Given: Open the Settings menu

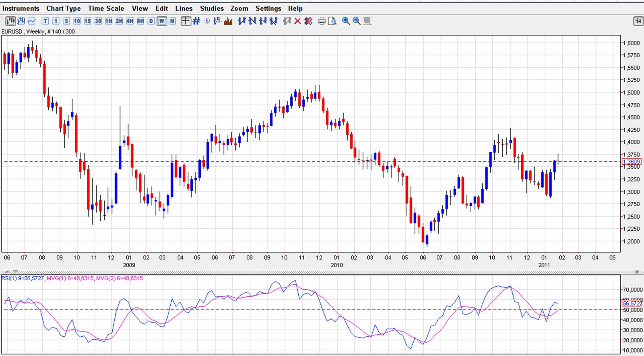Looking at the screenshot, I should pyautogui.click(x=268, y=8).
